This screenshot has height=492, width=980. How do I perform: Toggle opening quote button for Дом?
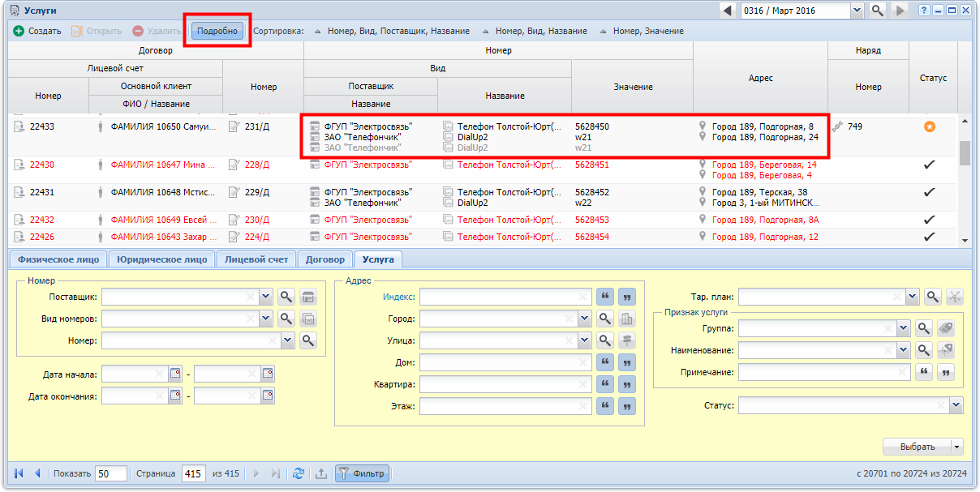pos(605,362)
